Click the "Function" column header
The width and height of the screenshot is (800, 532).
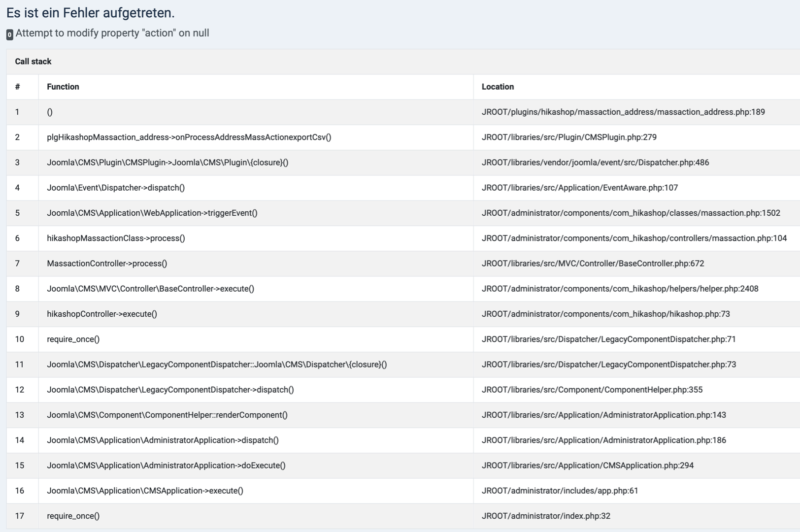point(63,87)
